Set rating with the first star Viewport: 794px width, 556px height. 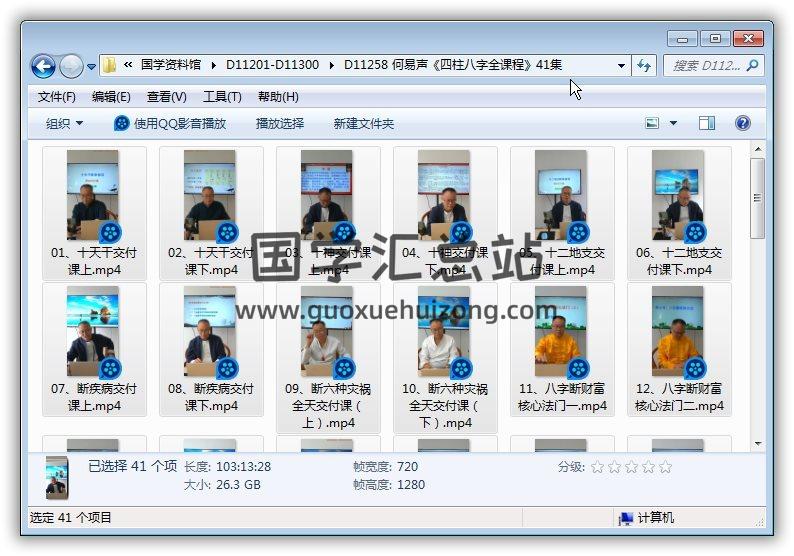(x=598, y=467)
